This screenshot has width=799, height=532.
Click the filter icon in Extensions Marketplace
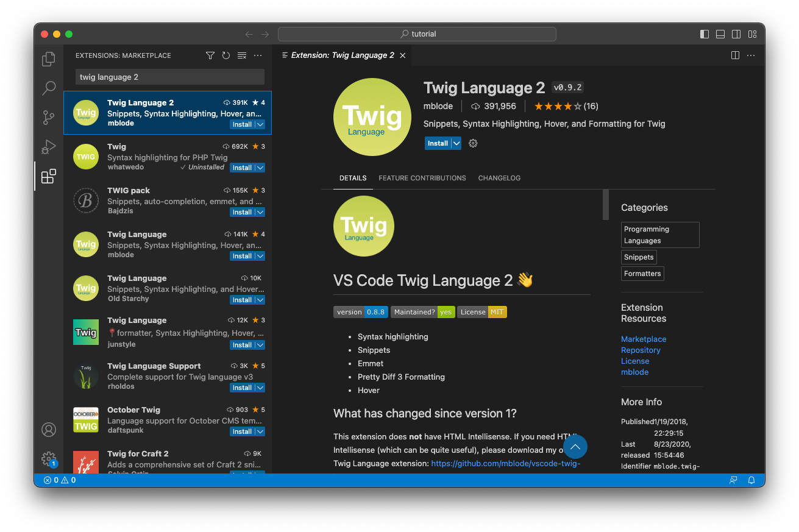click(210, 55)
